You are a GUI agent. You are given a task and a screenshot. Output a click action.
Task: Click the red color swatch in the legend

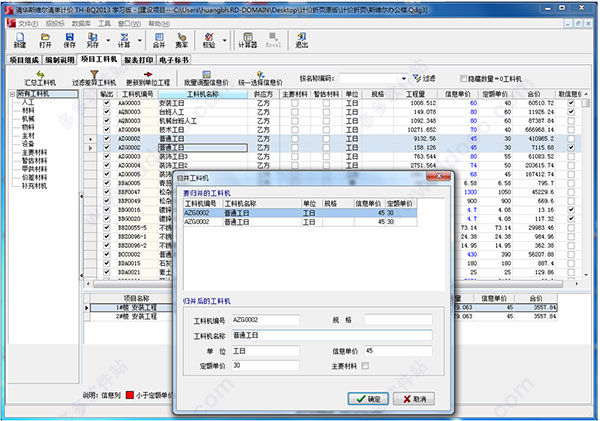pyautogui.click(x=130, y=395)
